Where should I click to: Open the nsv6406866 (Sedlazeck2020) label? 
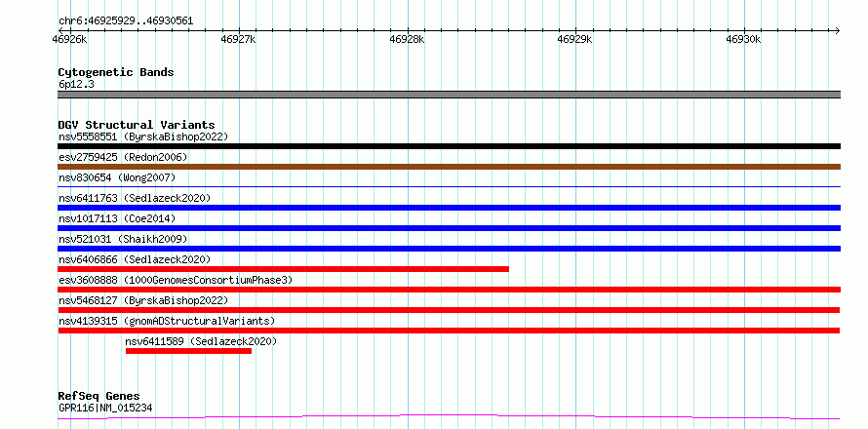[135, 259]
